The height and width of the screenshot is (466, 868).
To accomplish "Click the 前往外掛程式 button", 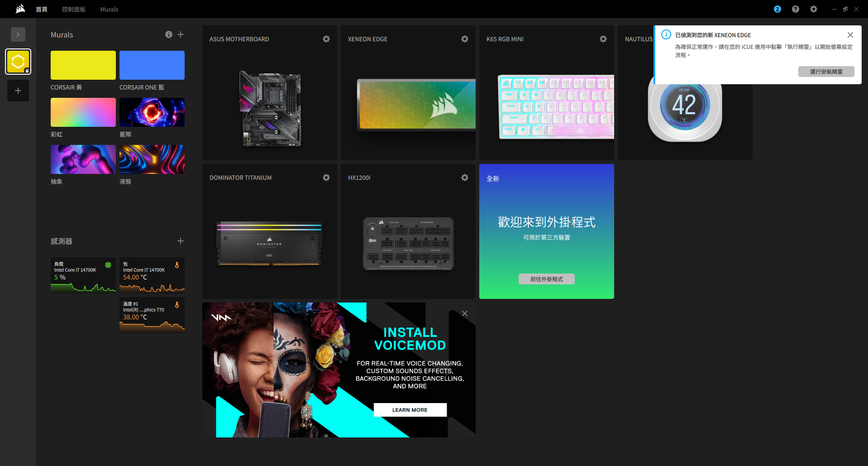I will point(546,279).
